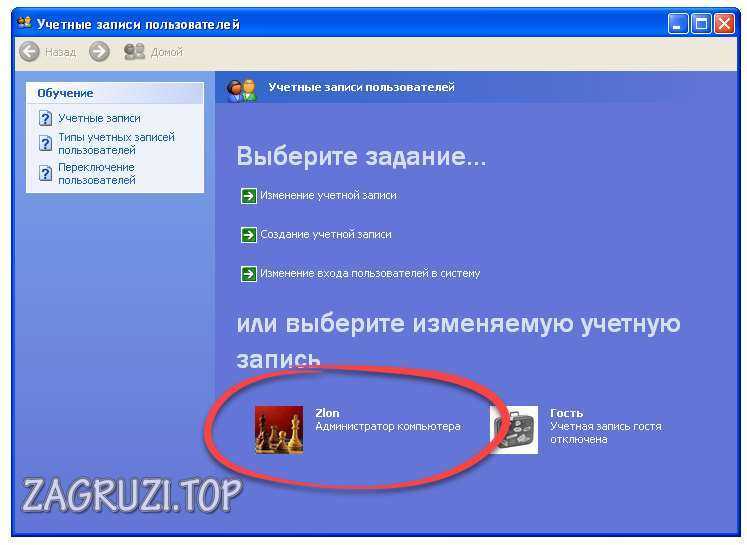747x545 pixels.
Task: Click the Zlon account name
Action: 327,413
